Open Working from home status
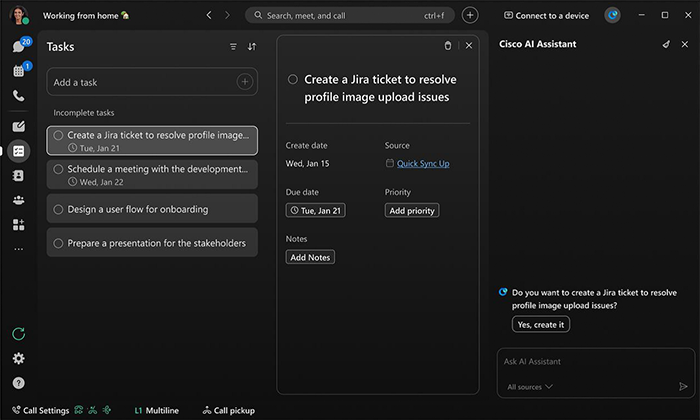This screenshot has height=420, width=700. coord(86,16)
